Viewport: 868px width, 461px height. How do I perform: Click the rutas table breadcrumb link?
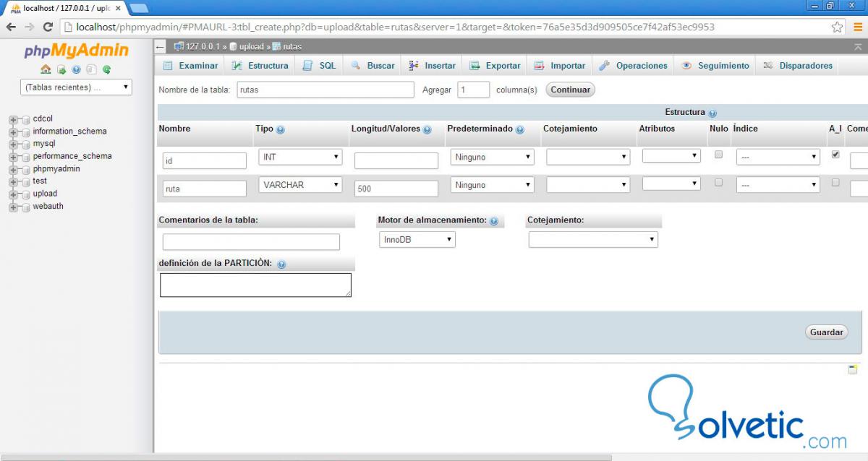292,47
